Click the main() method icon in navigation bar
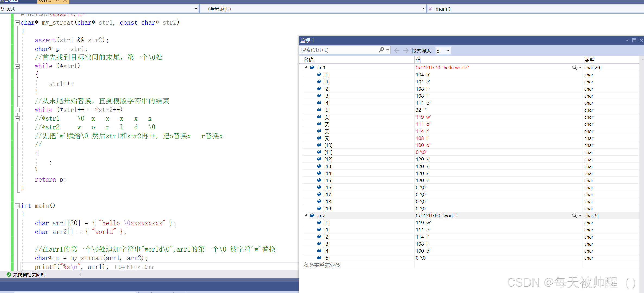The image size is (644, 293). 431,8
